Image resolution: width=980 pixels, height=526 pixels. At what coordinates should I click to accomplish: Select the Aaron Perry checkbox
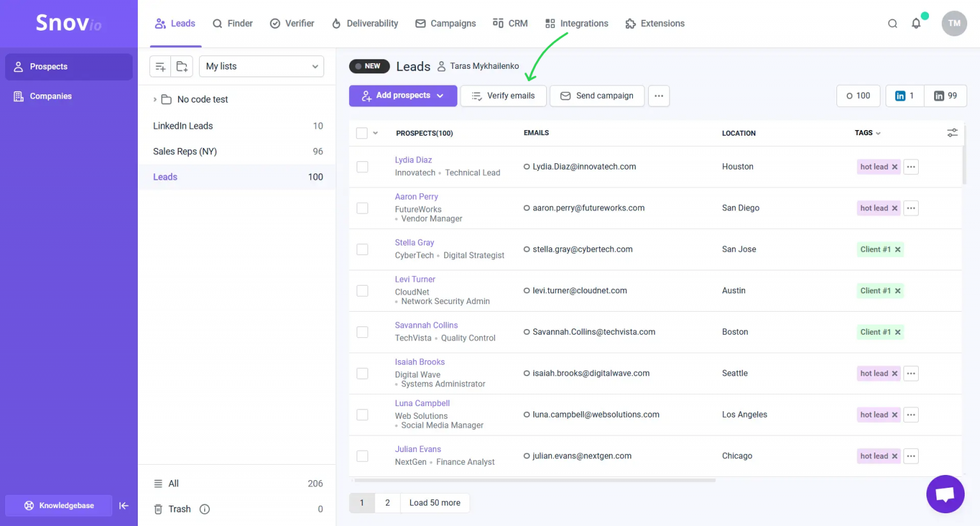click(x=362, y=208)
